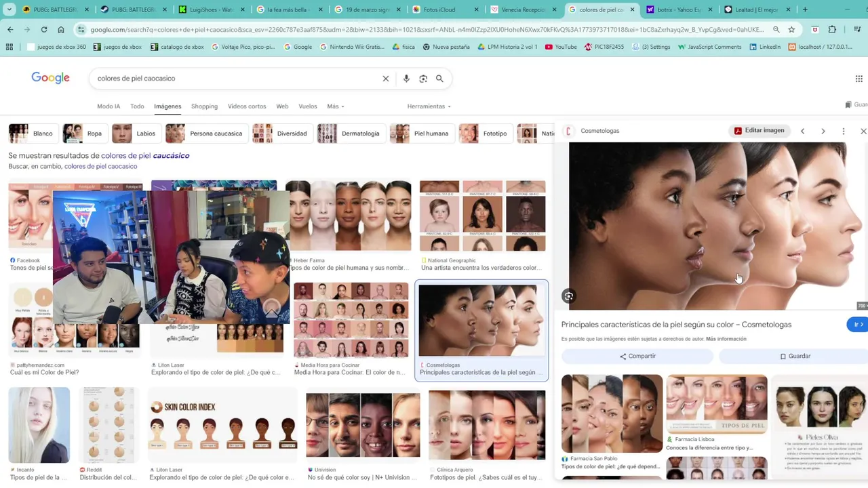Search inside image with Lens overlay icon
The image size is (868, 488).
[569, 296]
